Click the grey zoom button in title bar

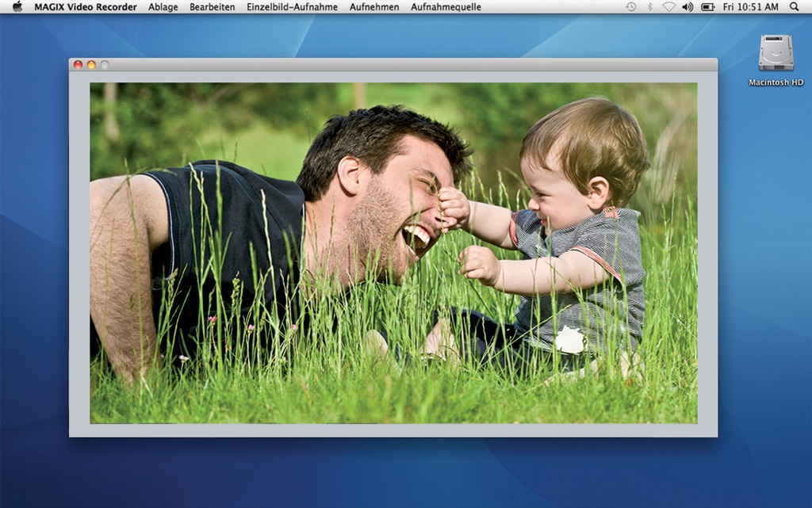pyautogui.click(x=104, y=65)
